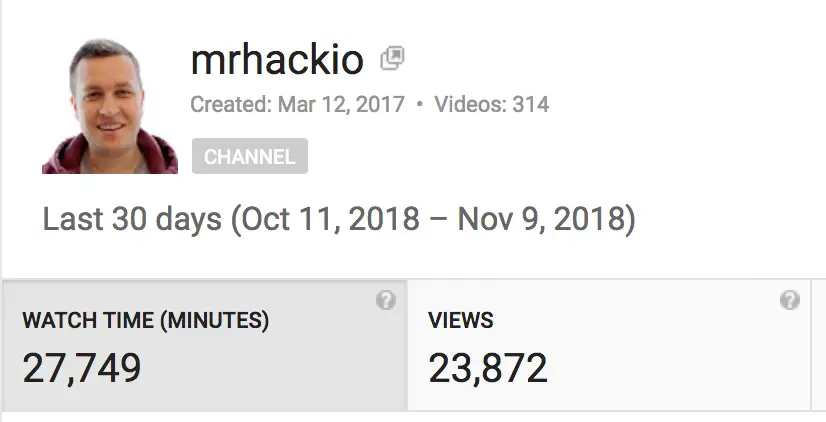Click the word Created under the channel name
Viewport: 826px width, 422px height.
226,105
